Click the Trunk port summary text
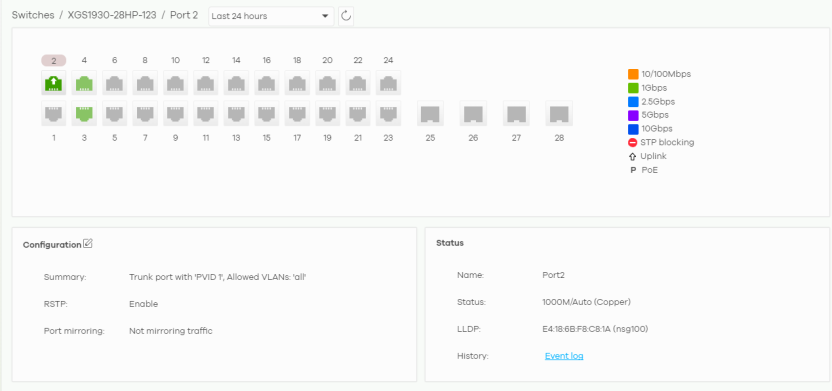Image resolution: width=832 pixels, height=391 pixels. pos(218,277)
